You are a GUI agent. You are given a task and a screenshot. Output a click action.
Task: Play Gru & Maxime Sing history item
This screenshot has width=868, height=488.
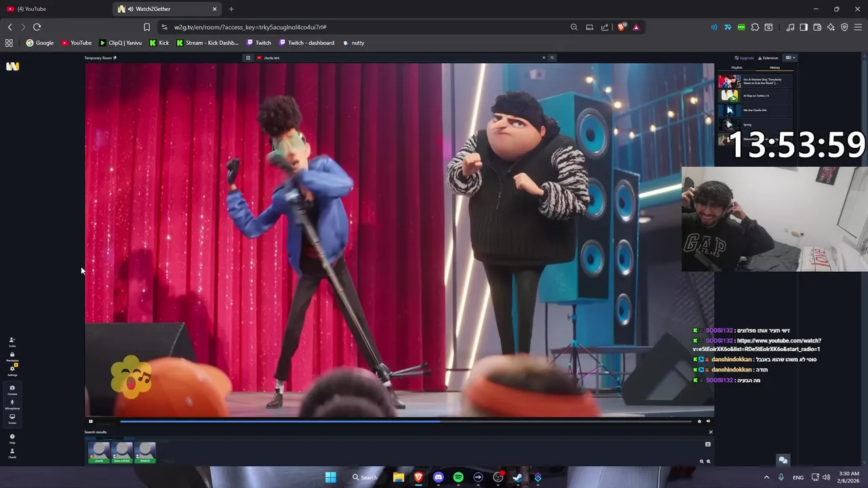click(x=755, y=81)
